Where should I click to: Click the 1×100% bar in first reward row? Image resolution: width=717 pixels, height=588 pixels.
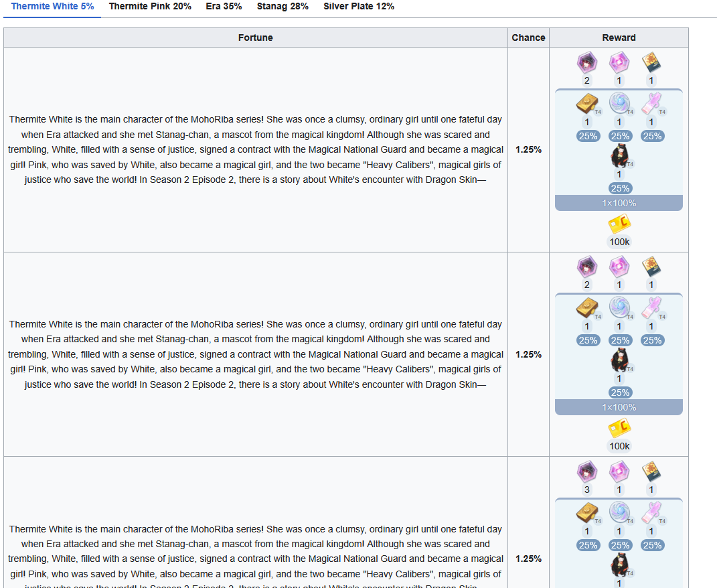coord(619,203)
